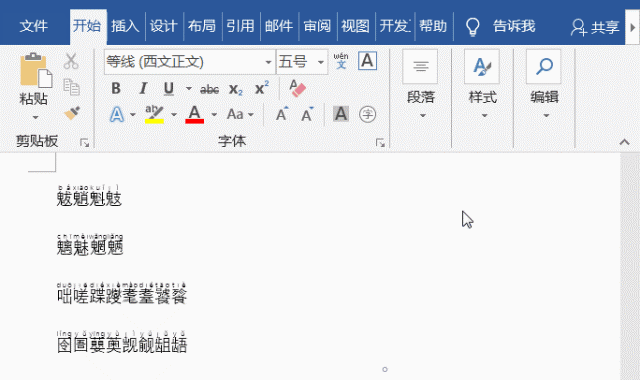The width and height of the screenshot is (640, 380).
Task: Open the 审阅 ribbon tab
Action: pyautogui.click(x=317, y=26)
